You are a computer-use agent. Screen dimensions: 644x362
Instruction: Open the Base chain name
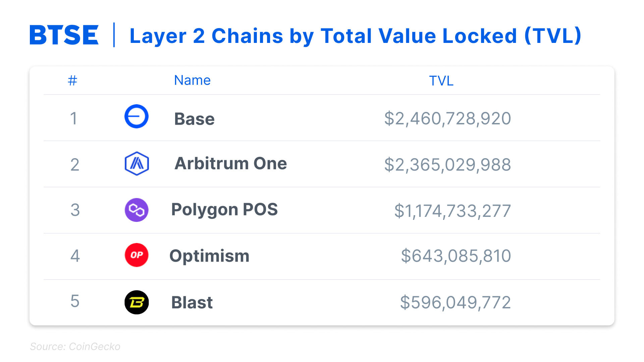coord(194,119)
